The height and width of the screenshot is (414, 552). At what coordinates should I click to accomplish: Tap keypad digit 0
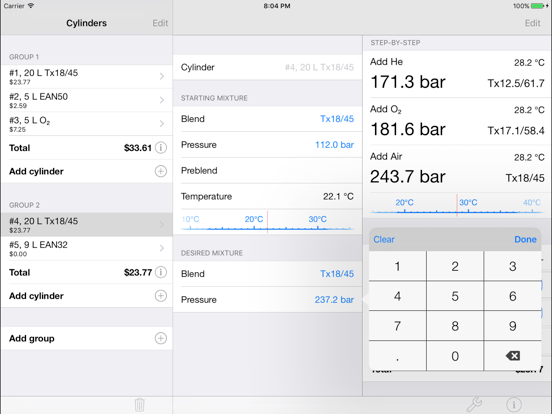[455, 356]
